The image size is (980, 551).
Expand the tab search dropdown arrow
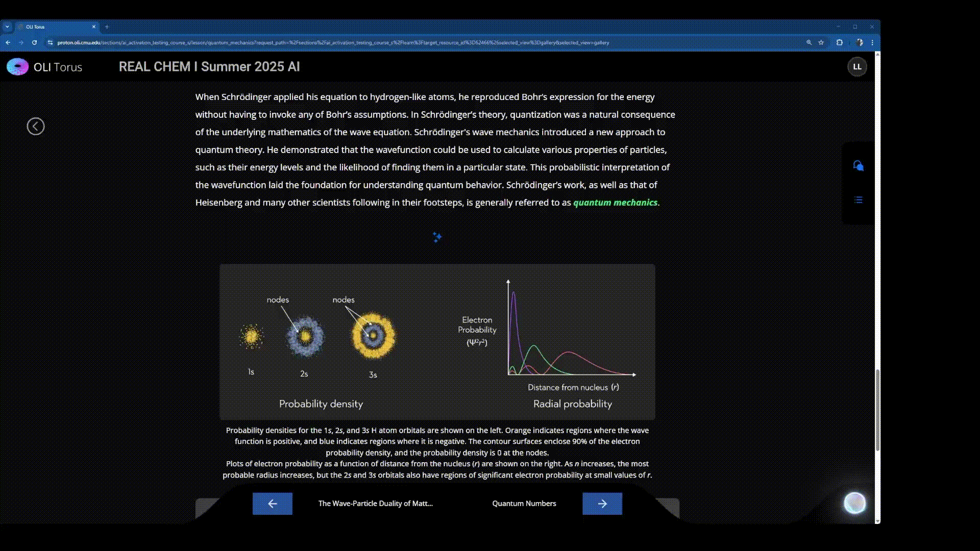(x=7, y=27)
